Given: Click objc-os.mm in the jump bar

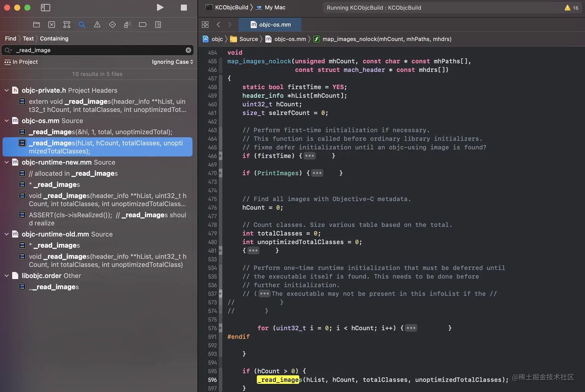Looking at the screenshot, I should click(x=286, y=39).
